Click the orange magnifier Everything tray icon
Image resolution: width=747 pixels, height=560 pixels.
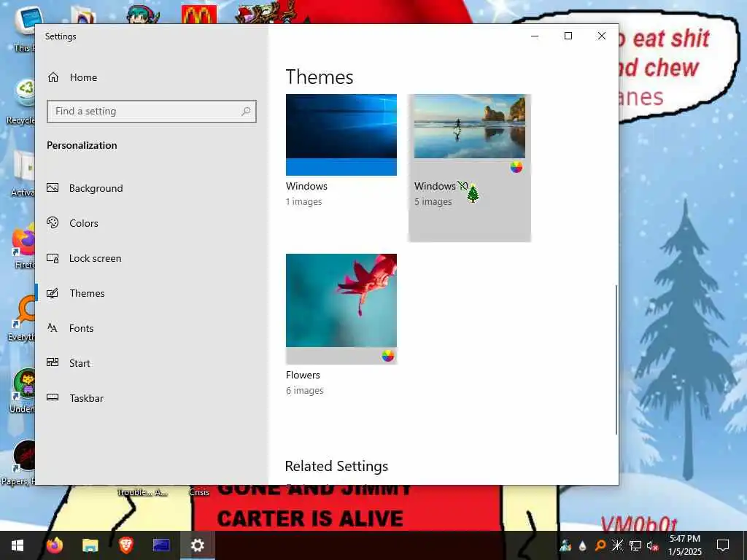click(600, 545)
